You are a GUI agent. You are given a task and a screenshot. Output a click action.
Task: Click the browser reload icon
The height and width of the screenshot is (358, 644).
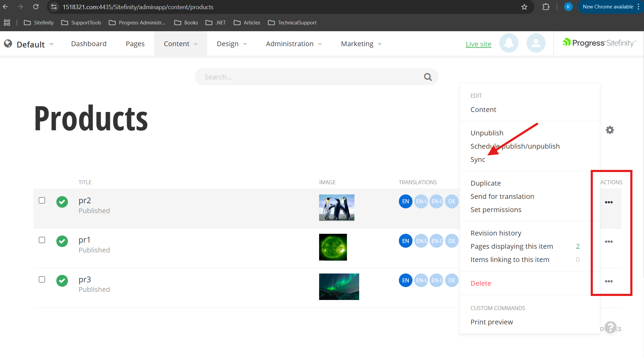click(x=36, y=7)
